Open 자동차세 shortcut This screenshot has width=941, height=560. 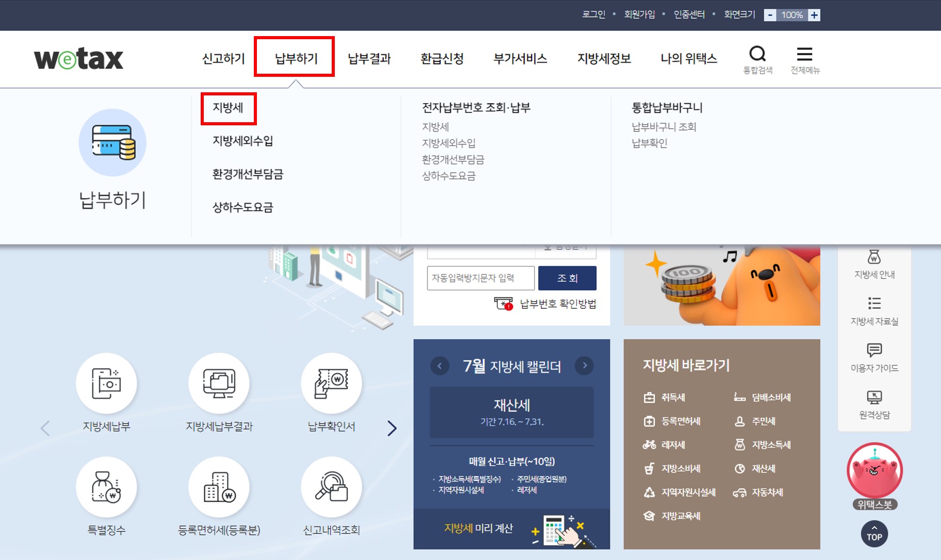758,492
